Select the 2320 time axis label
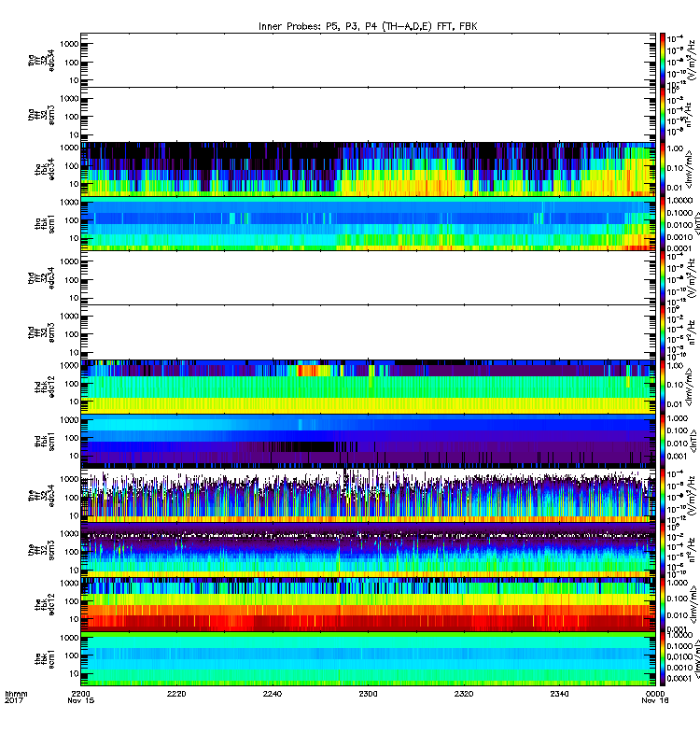The image size is (700, 747). tap(464, 694)
